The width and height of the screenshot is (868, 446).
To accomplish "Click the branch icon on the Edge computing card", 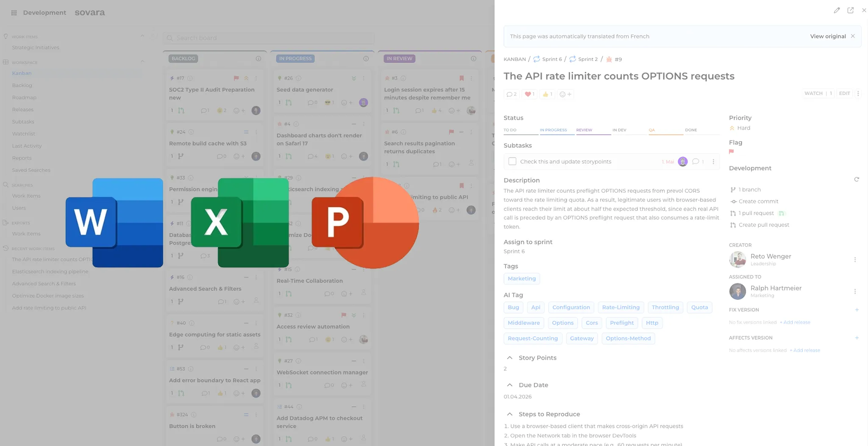I will [181, 347].
